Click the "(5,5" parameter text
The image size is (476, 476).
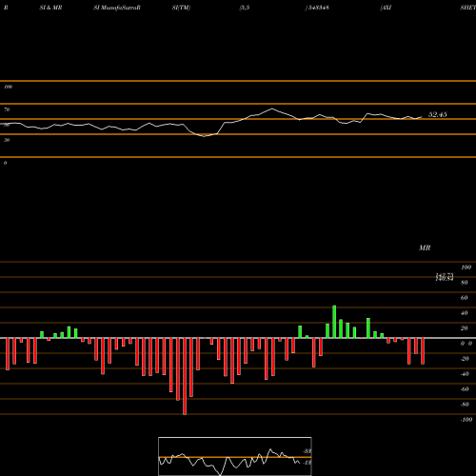click(245, 8)
